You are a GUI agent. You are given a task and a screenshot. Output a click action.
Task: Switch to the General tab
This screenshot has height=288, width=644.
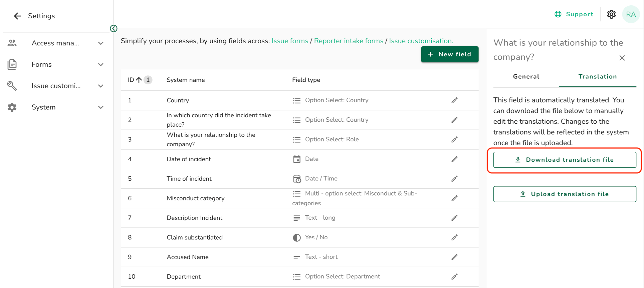(x=526, y=77)
